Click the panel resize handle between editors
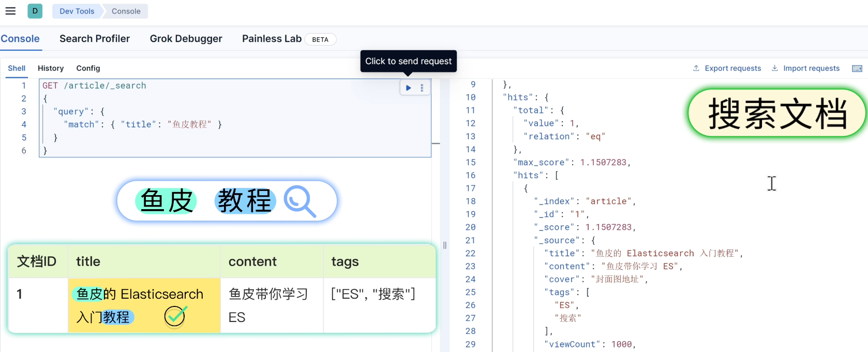The height and width of the screenshot is (352, 868). pyautogui.click(x=445, y=245)
